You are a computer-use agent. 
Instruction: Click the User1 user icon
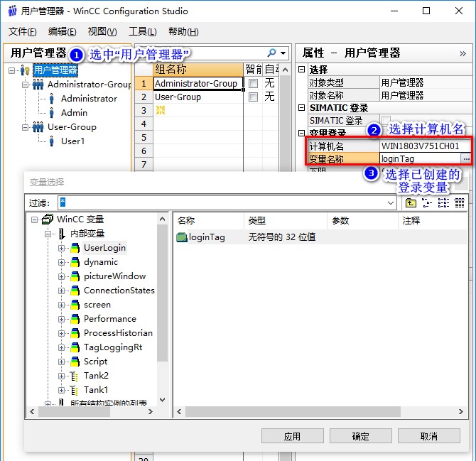pyautogui.click(x=51, y=141)
